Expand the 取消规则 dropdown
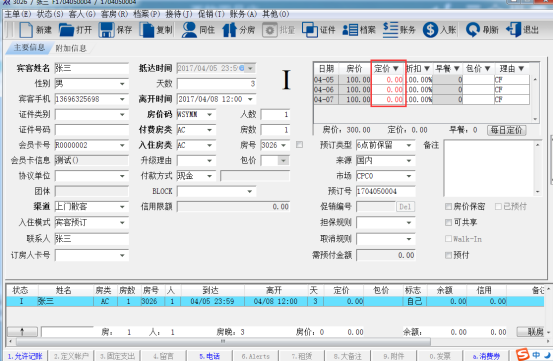Image resolution: width=553 pixels, height=362 pixels. (409, 239)
